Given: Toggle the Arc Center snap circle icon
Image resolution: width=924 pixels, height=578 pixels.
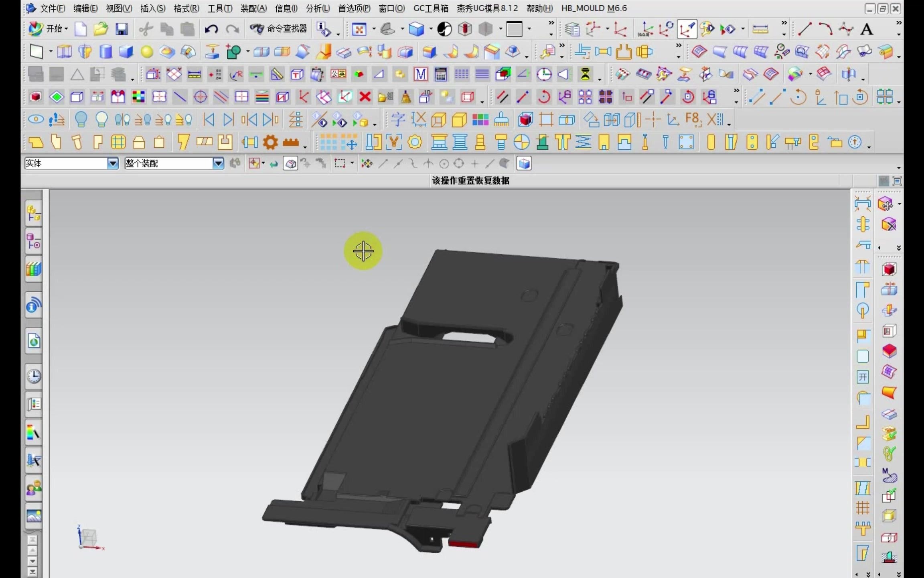Looking at the screenshot, I should (444, 163).
